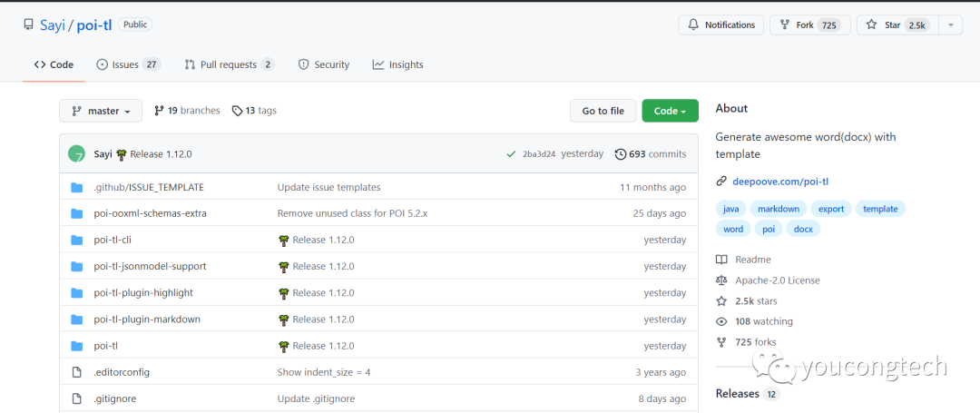Click the Star icon in the header
Screen dimensions: 980x413
click(x=871, y=25)
